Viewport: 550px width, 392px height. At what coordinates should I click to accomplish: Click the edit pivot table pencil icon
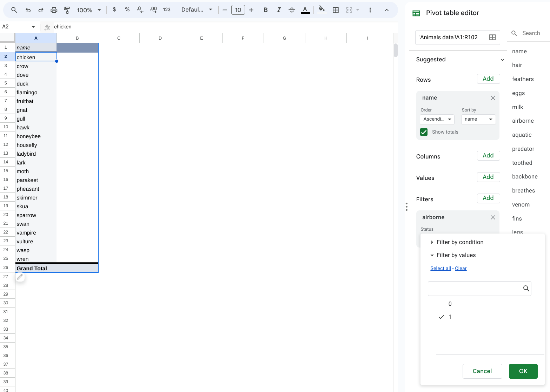20,277
